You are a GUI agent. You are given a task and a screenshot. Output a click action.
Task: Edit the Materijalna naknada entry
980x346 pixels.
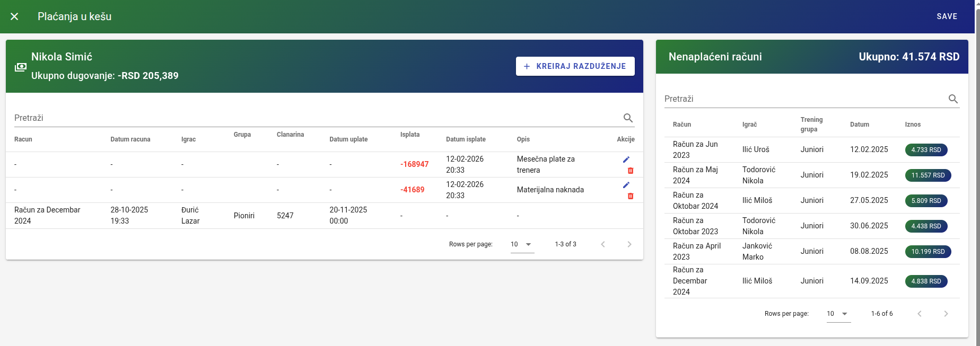coord(626,185)
